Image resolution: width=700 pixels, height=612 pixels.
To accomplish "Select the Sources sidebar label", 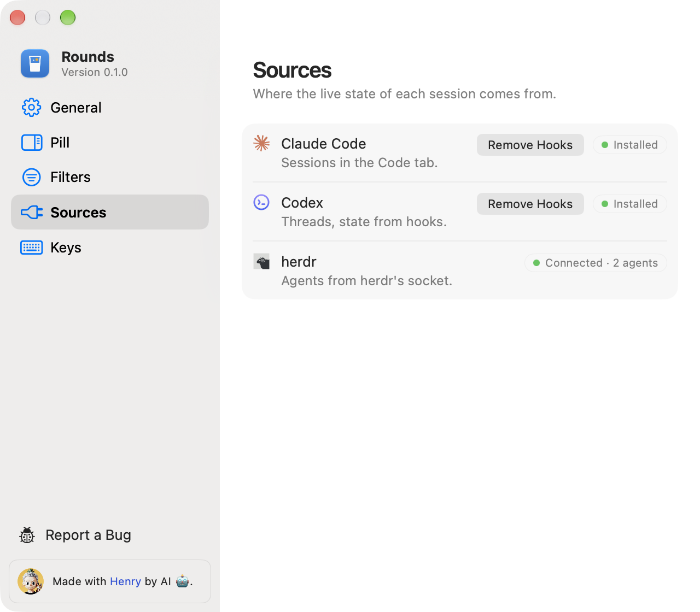I will coord(78,213).
